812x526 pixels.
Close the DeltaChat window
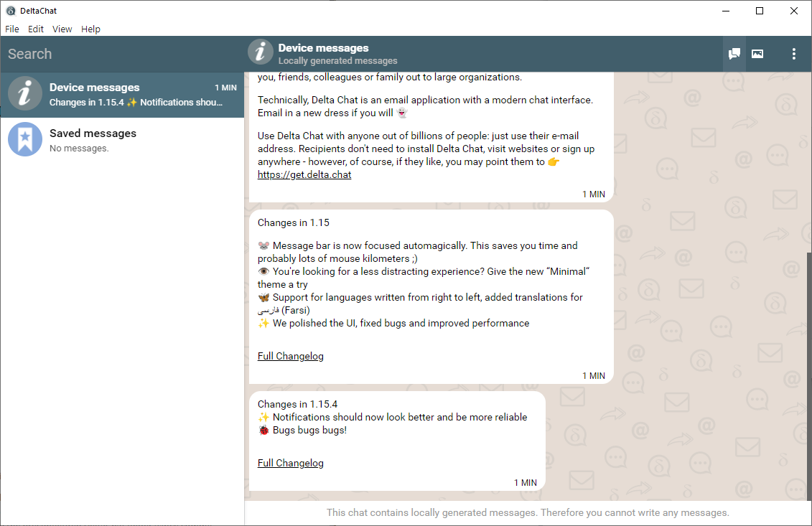point(793,11)
